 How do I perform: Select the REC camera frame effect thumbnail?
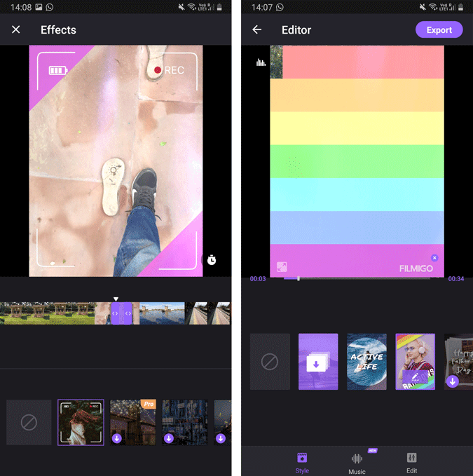[81, 422]
